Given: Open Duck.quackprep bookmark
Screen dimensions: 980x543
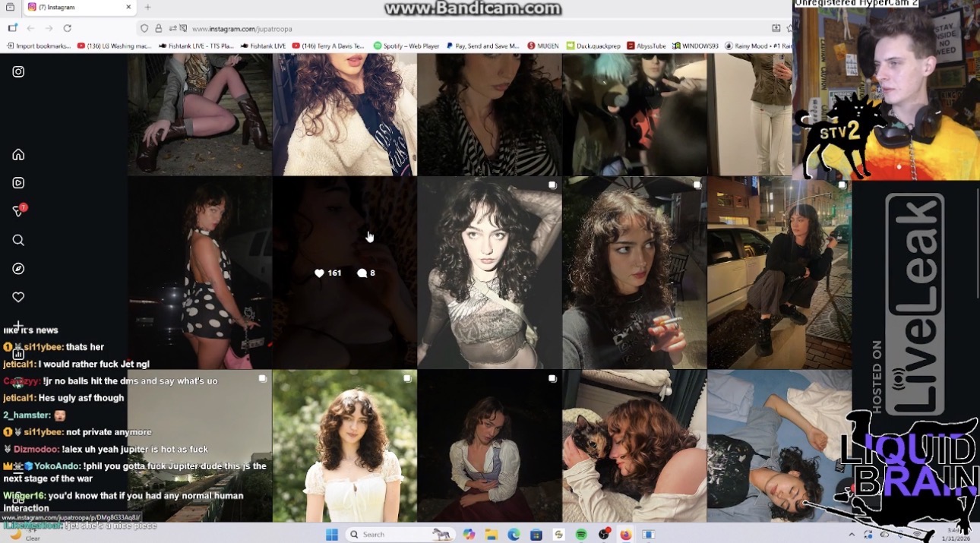Looking at the screenshot, I should (593, 46).
